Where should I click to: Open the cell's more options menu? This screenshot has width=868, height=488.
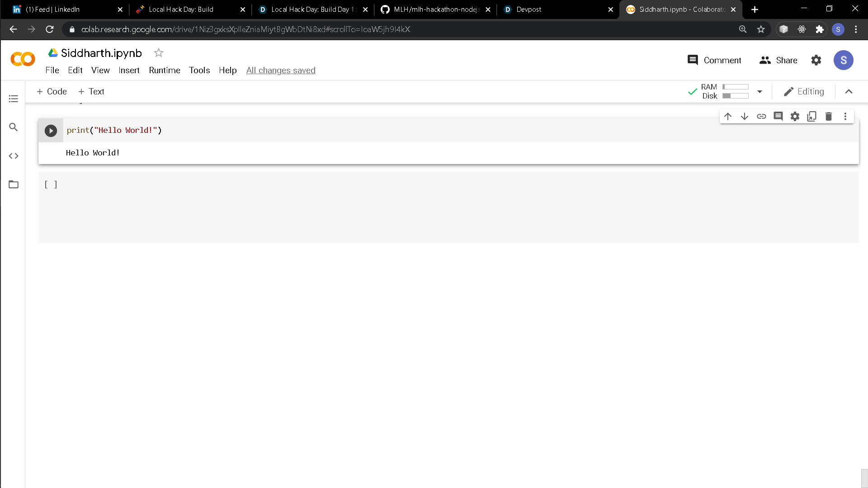[x=845, y=116]
